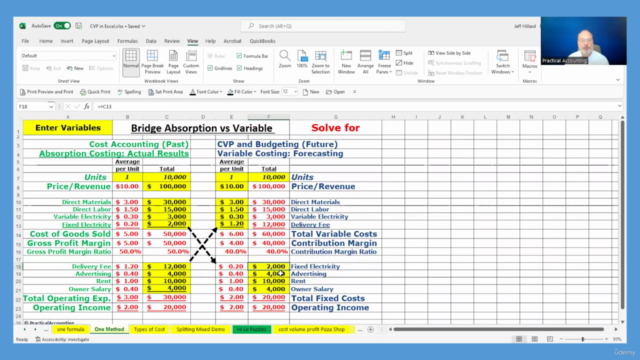Screen dimensions: 640x360
Task: Open the QuickBooks ribbon tab
Action: click(x=262, y=41)
